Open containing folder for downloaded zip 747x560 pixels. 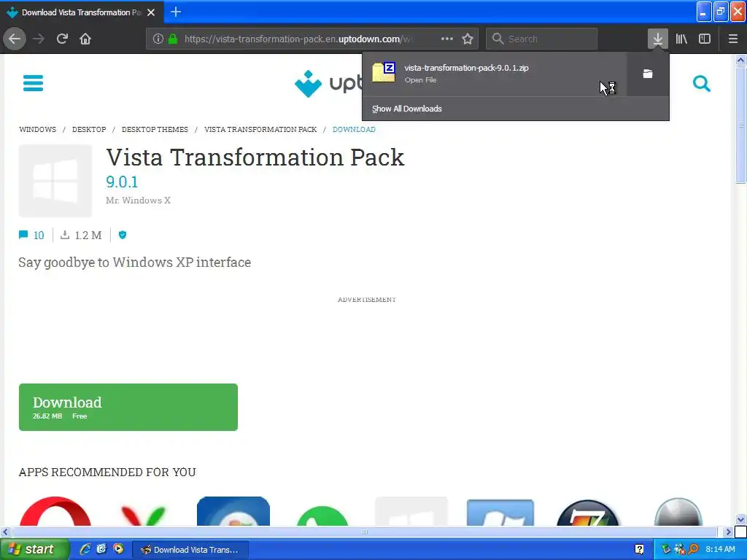[x=648, y=74]
